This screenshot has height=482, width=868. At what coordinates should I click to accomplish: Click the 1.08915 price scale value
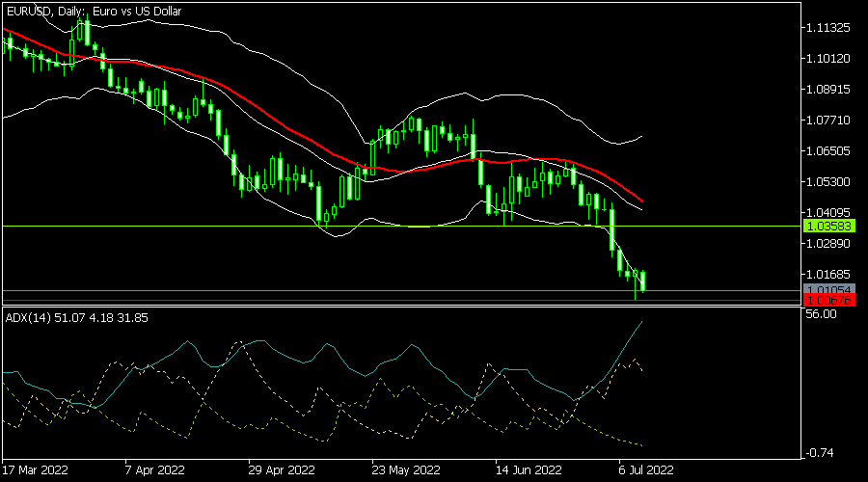(828, 89)
